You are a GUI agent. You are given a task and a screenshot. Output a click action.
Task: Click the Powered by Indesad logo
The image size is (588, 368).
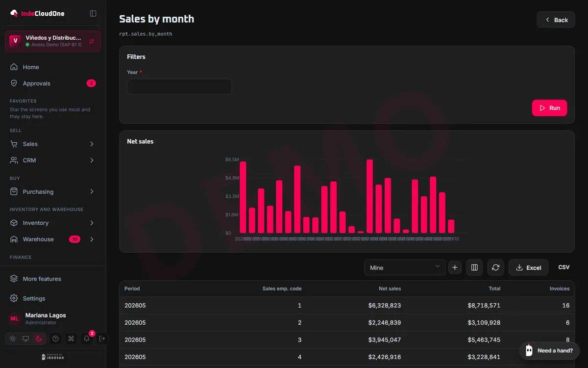click(x=53, y=357)
